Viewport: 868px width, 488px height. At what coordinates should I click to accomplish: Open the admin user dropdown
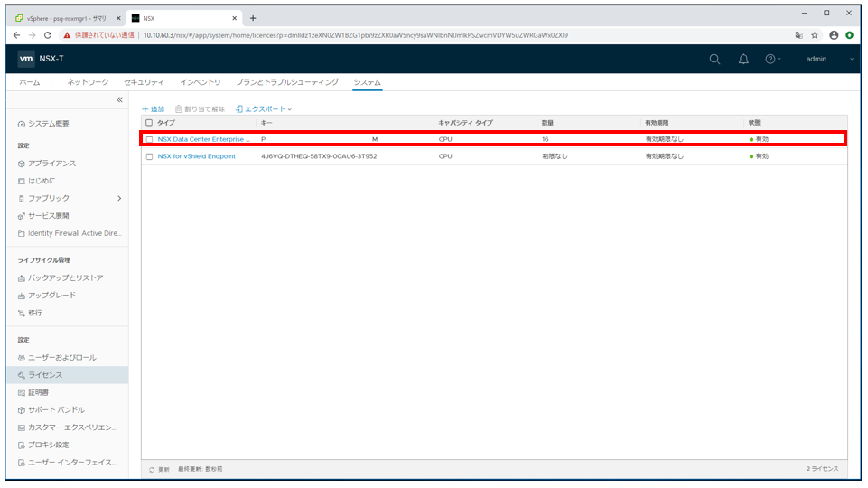click(x=829, y=60)
